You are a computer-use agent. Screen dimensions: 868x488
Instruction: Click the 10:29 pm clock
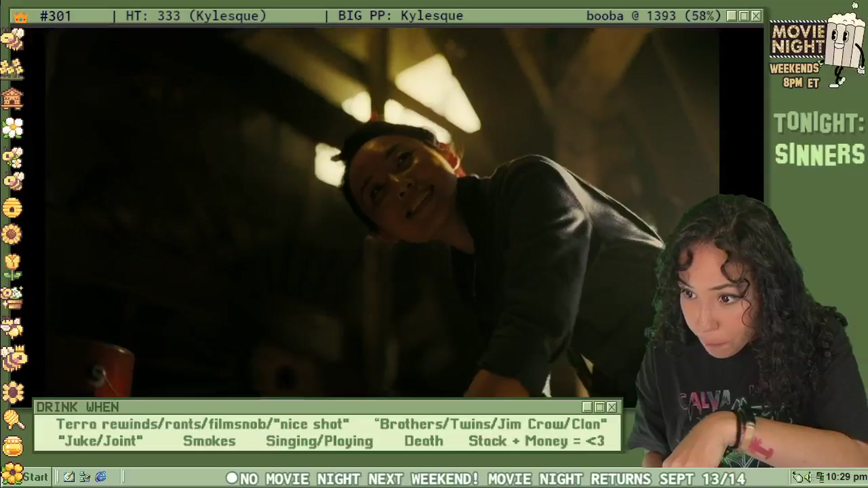point(846,477)
